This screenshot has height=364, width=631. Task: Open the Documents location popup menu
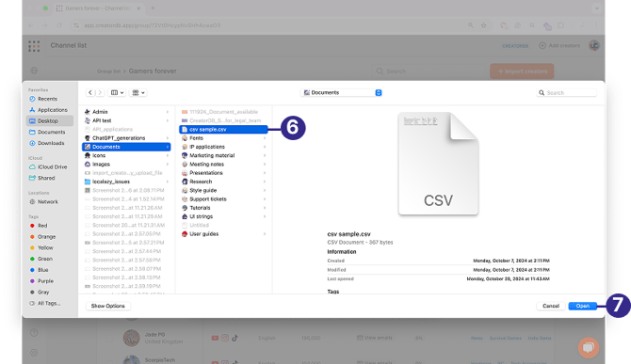[342, 93]
